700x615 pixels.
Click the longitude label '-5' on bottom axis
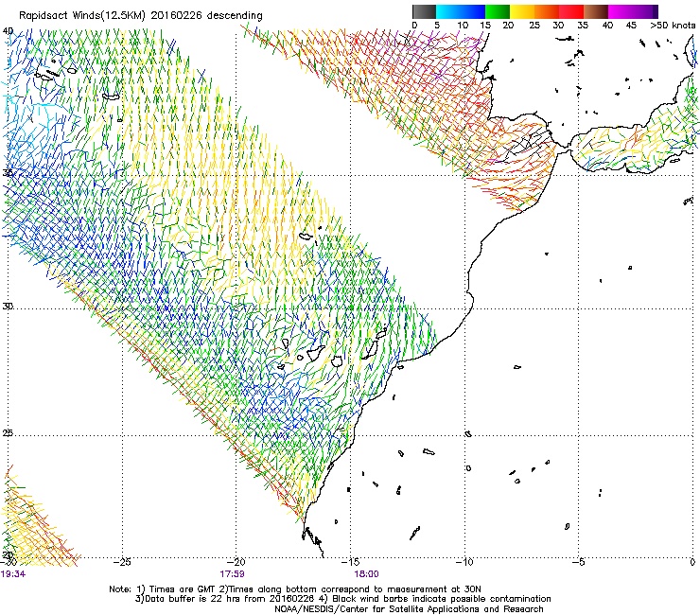578,562
